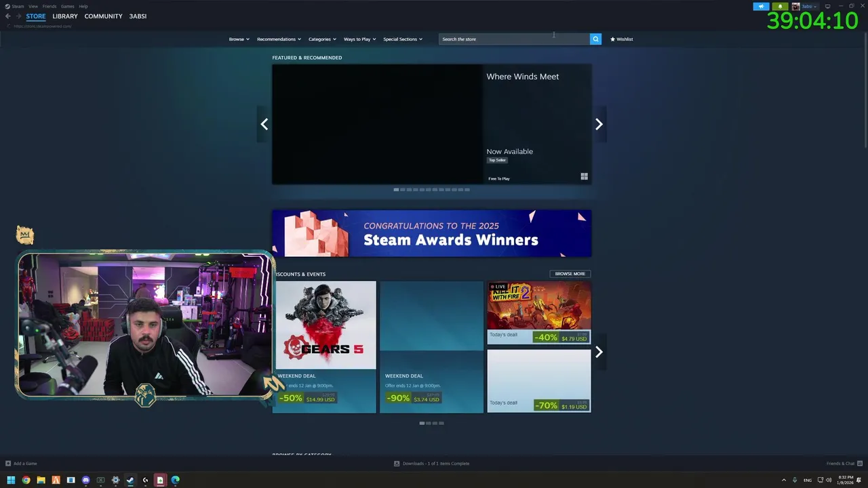Select the STORE tab
This screenshot has width=868, height=488.
click(36, 16)
